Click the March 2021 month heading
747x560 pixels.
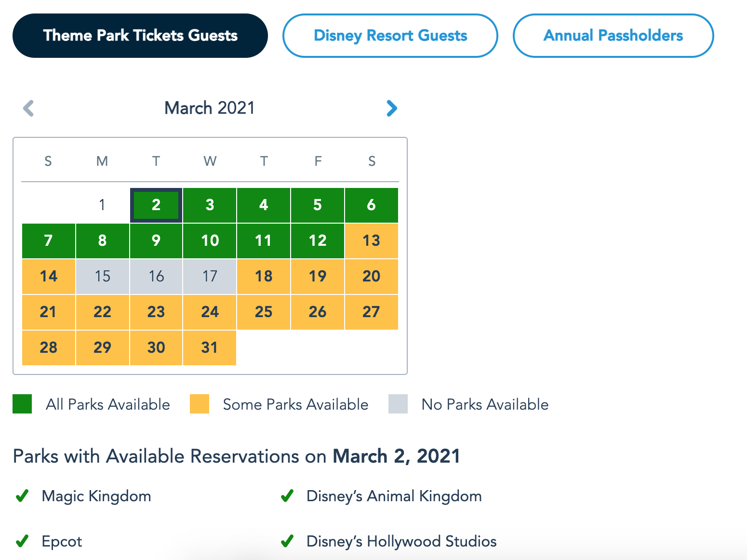coord(210,108)
